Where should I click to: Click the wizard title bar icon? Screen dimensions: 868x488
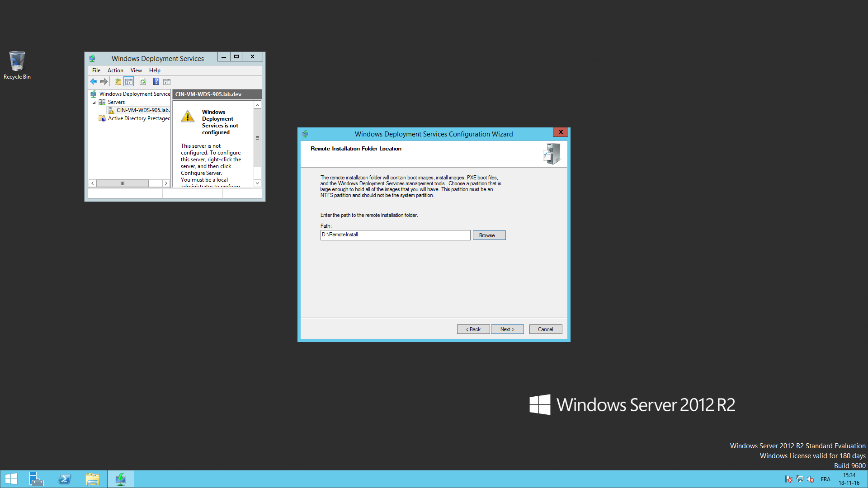click(305, 134)
